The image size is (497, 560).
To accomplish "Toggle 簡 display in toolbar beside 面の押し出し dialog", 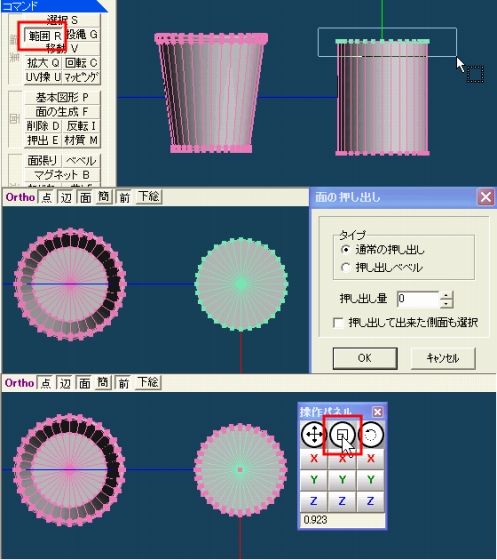I will tap(104, 196).
